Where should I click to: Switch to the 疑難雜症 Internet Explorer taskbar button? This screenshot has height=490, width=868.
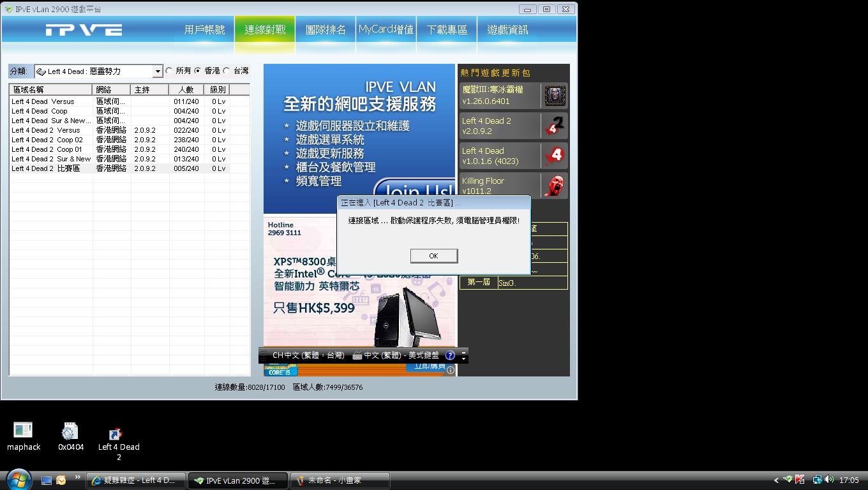pos(136,480)
